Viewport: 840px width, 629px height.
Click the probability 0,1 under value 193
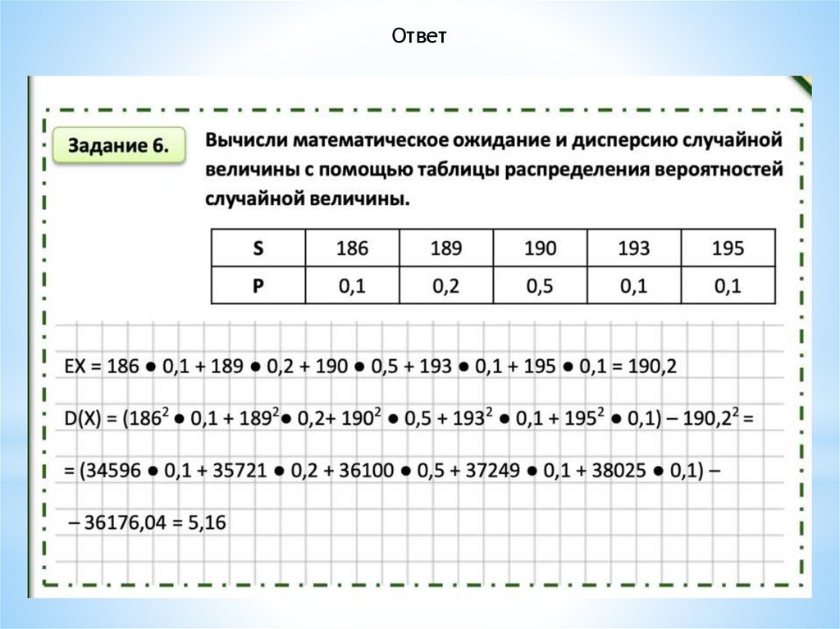[634, 285]
